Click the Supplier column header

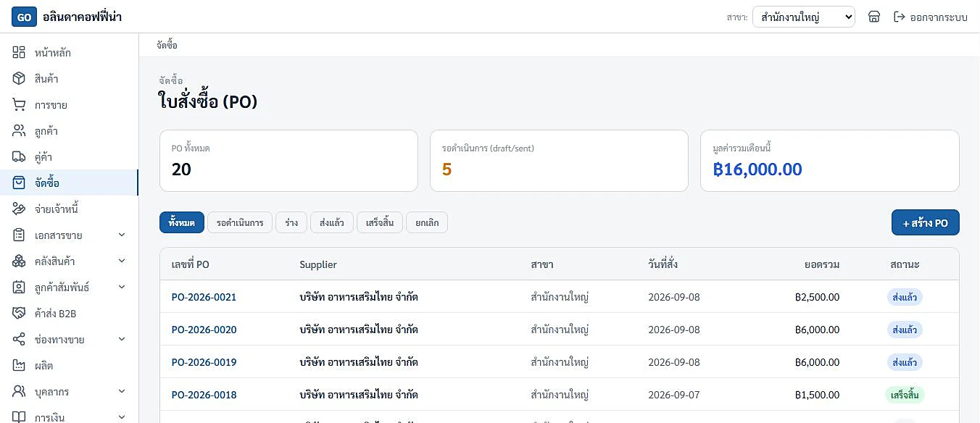pos(318,264)
